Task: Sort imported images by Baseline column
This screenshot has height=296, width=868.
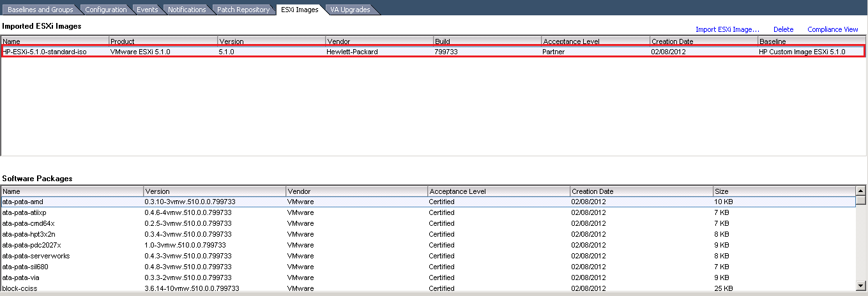Action: coord(811,41)
